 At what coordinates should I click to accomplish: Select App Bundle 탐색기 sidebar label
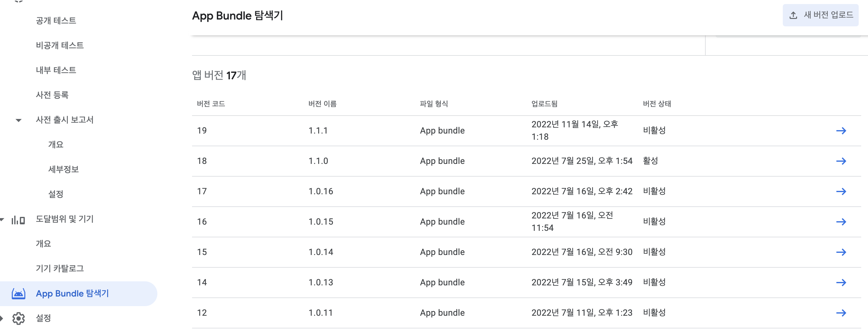click(x=72, y=293)
